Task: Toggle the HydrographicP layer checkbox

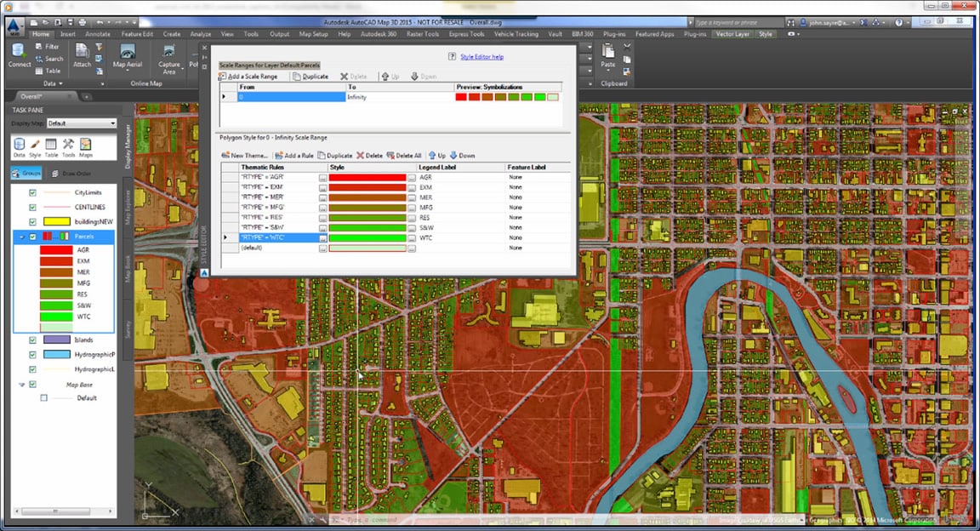Action: [32, 354]
